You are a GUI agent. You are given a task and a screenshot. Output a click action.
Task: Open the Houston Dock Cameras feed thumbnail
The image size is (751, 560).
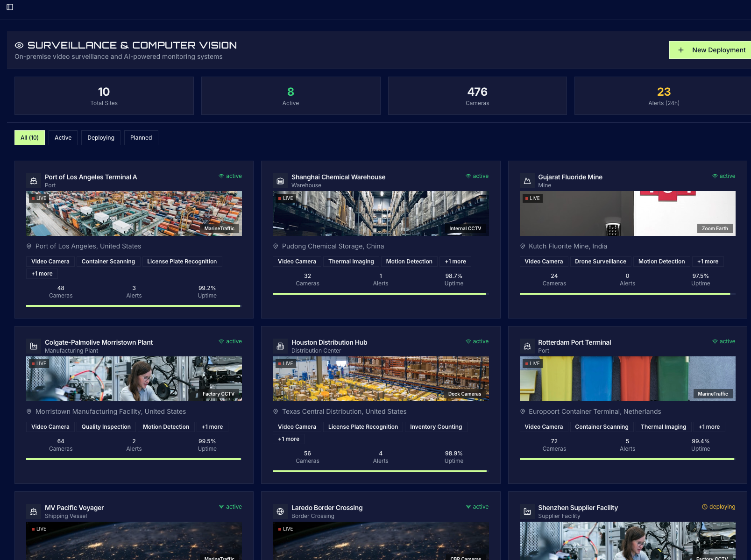pos(381,379)
